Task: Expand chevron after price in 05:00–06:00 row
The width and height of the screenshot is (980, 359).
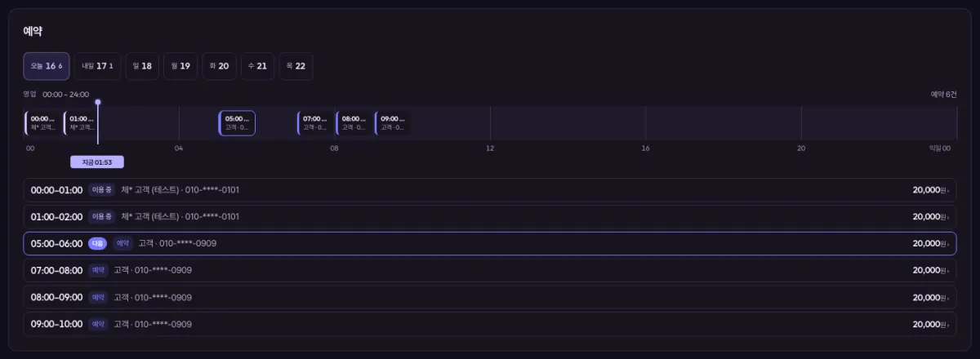Action: coord(949,244)
